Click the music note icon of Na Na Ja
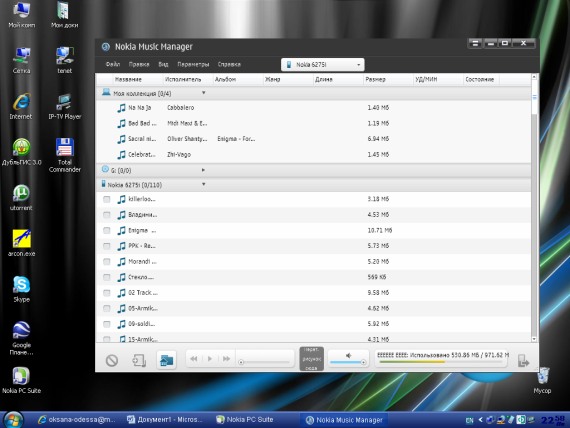Image resolution: width=570 pixels, height=428 pixels. 121,108
